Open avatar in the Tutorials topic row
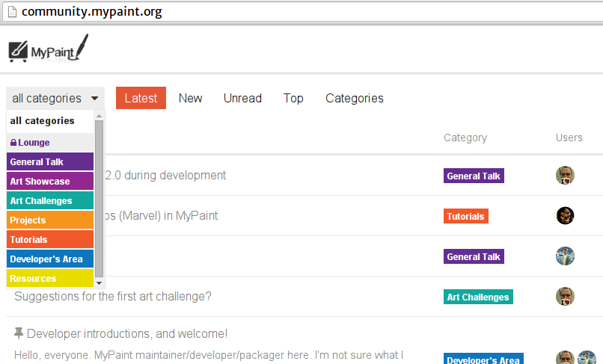Image resolution: width=603 pixels, height=364 pixels. [x=565, y=215]
